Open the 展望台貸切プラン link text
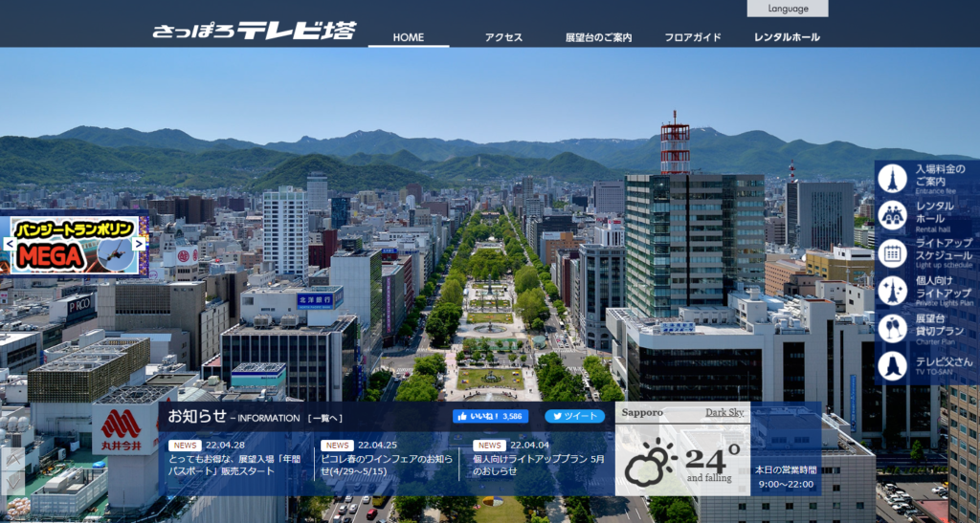 [940, 324]
